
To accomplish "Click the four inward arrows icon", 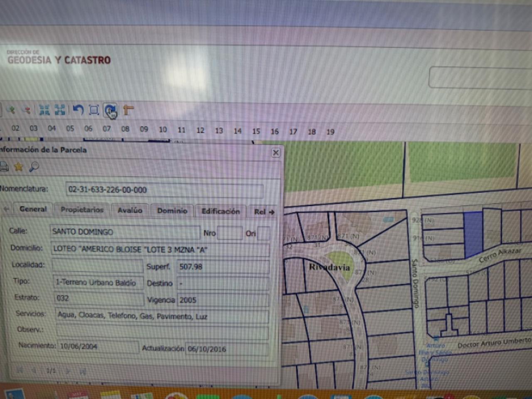I will tap(44, 110).
